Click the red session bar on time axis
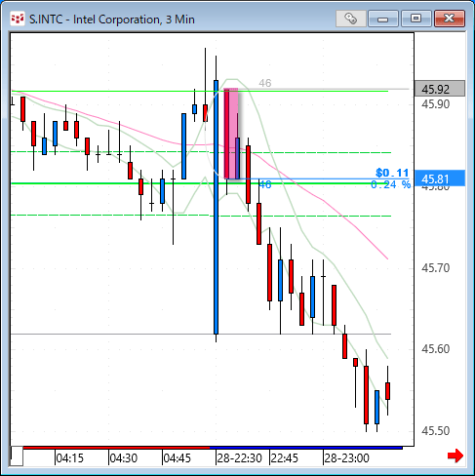 (x=116, y=448)
